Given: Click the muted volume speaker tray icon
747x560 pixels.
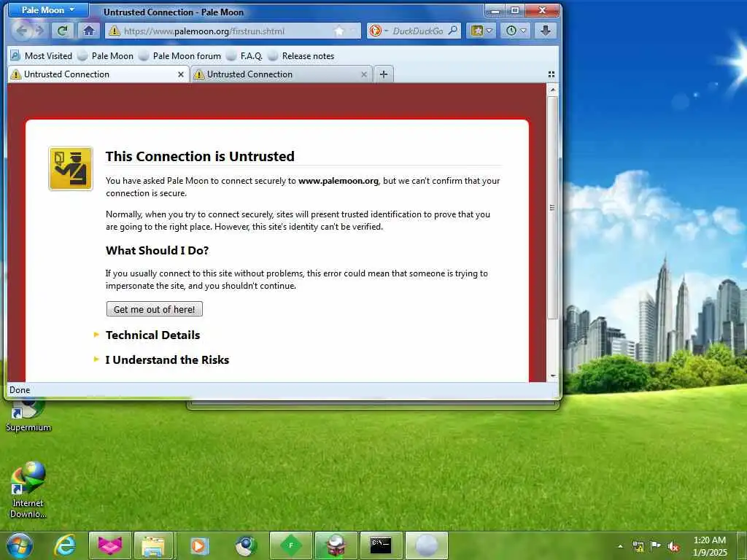Looking at the screenshot, I should tap(673, 546).
